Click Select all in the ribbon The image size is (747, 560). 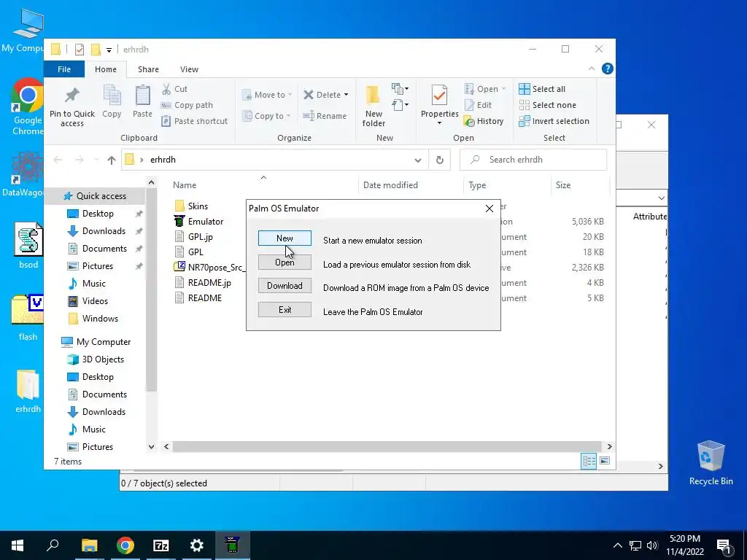point(542,89)
